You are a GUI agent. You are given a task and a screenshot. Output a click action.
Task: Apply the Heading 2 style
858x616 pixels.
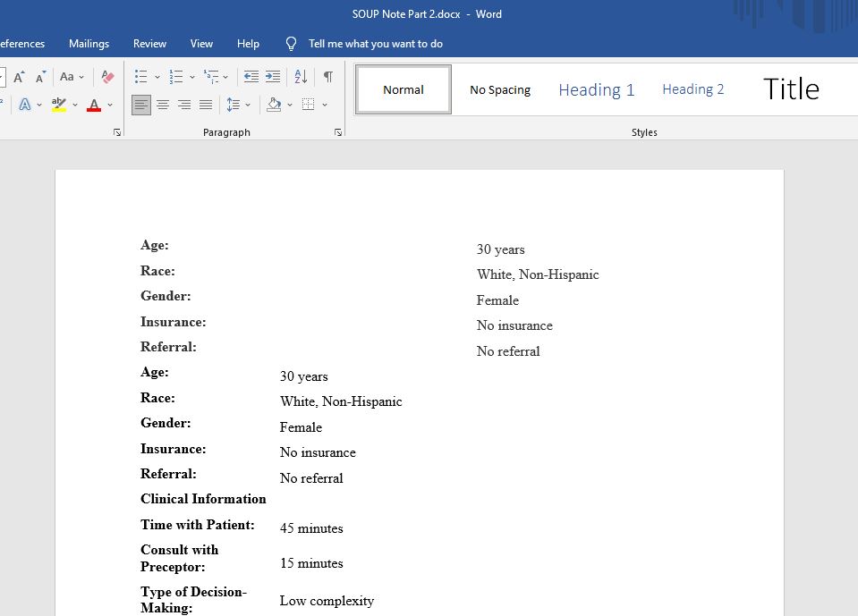[692, 89]
